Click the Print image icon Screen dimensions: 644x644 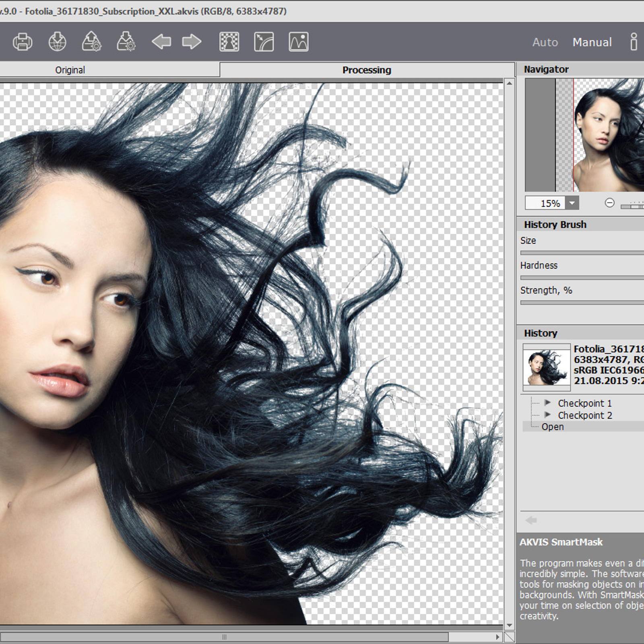[23, 42]
